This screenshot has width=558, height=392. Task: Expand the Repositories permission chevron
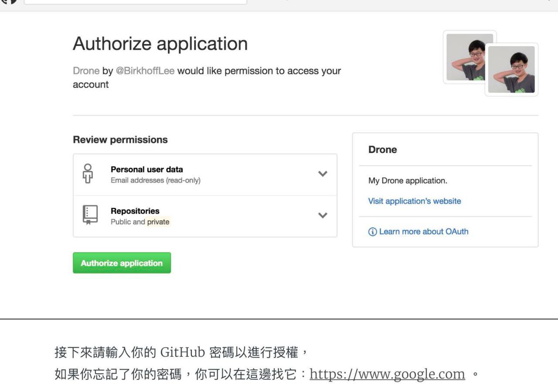pyautogui.click(x=322, y=215)
